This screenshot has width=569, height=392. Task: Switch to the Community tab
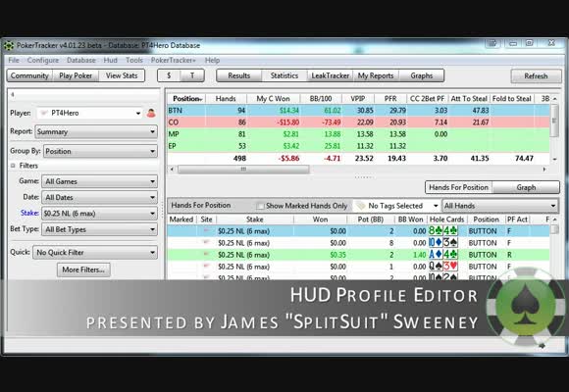29,75
